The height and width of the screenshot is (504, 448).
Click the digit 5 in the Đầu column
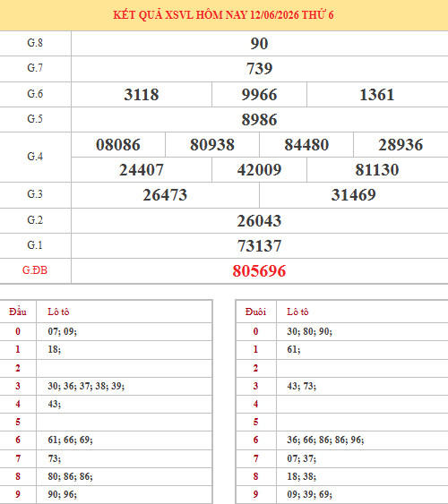(18, 422)
